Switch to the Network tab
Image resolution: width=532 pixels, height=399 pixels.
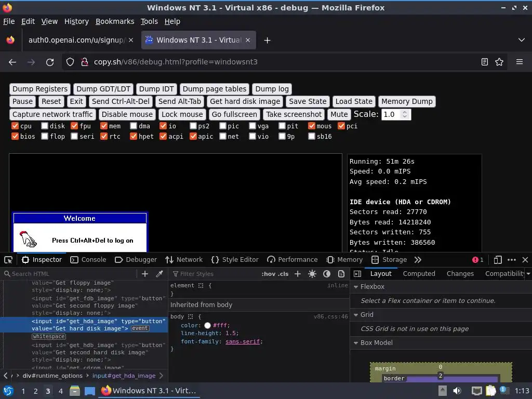pyautogui.click(x=184, y=260)
